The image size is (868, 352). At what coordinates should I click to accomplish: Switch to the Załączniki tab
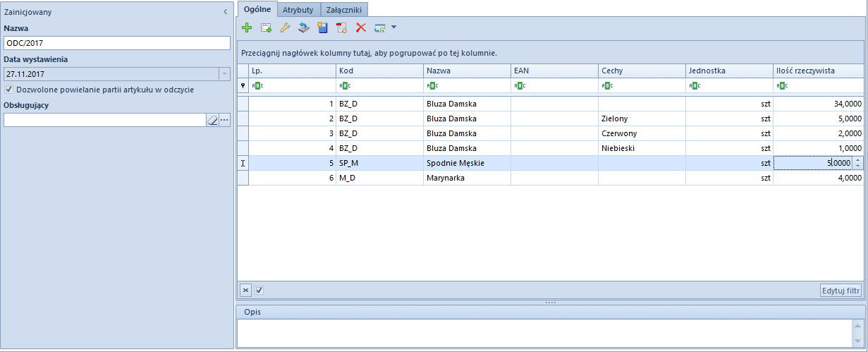tap(344, 10)
